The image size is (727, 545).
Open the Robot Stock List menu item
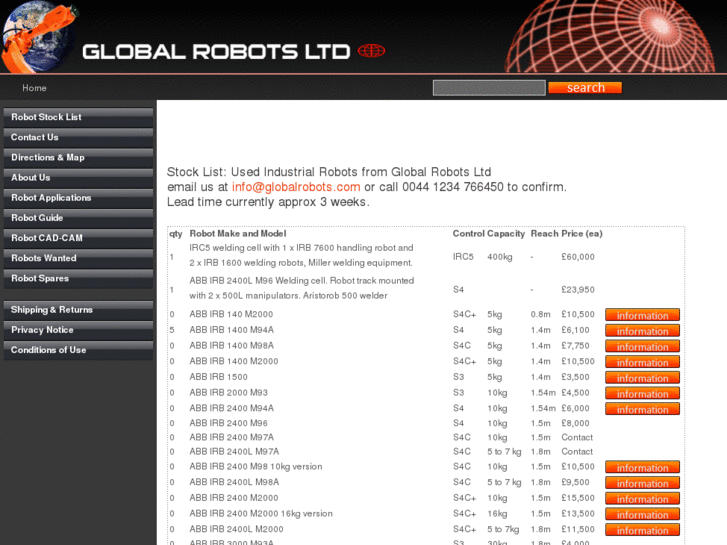point(78,117)
